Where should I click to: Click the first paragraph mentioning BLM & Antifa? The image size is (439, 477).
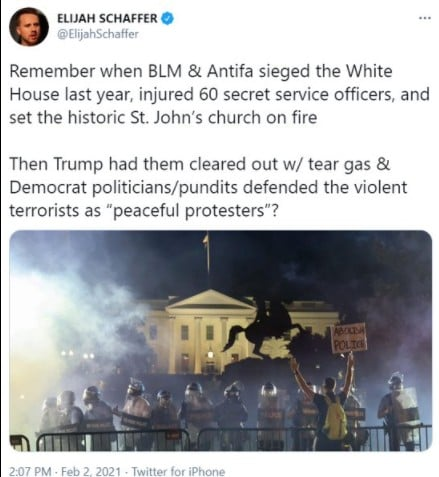coord(219,94)
